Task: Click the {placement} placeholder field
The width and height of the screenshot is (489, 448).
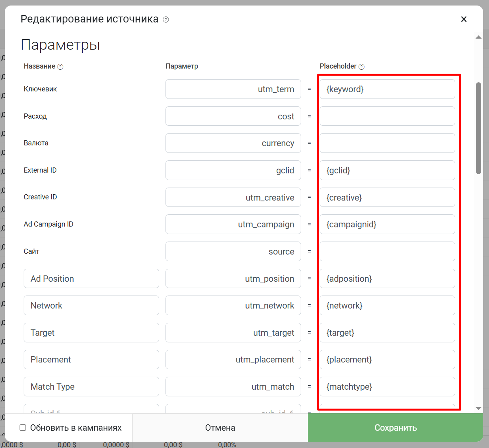Action: [387, 359]
